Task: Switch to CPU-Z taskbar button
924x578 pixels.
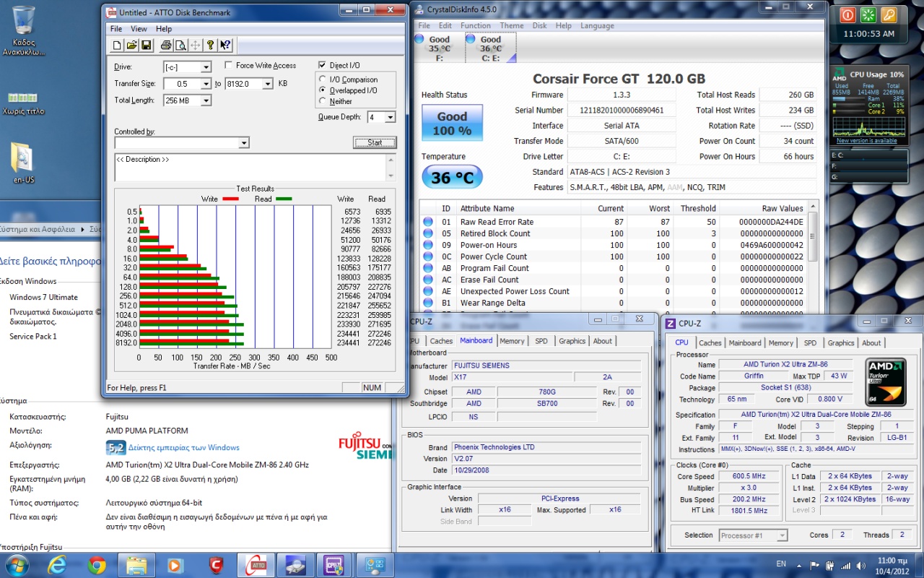Action: pyautogui.click(x=334, y=565)
